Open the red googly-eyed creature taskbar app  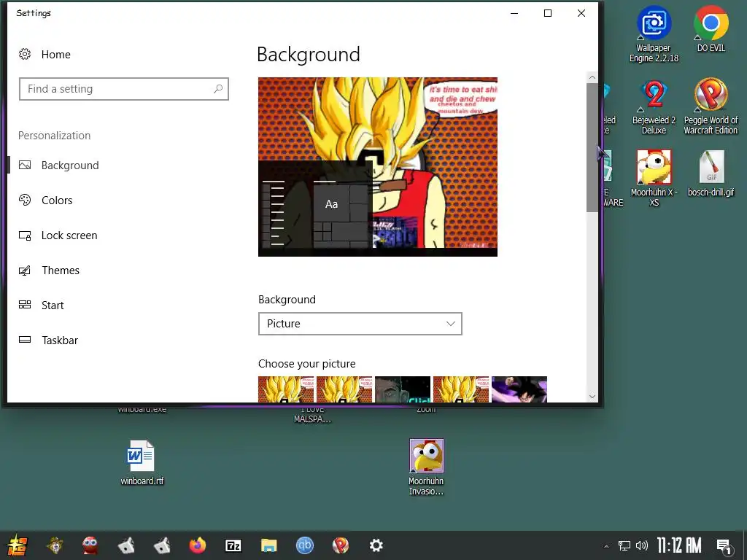[90, 545]
